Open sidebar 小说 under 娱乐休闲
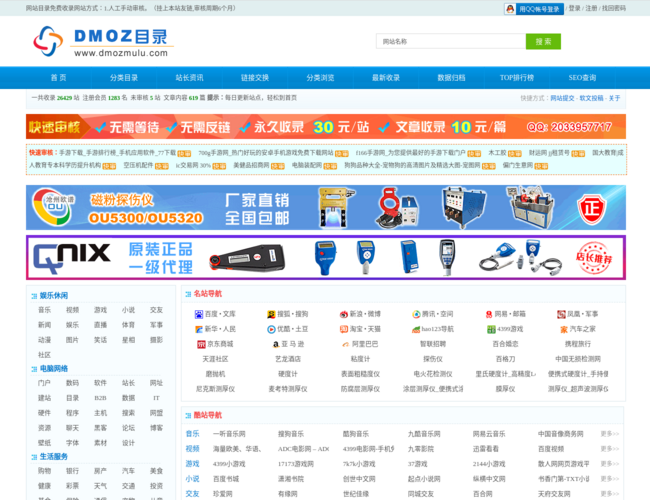This screenshot has height=500, width=650. pos(128,310)
